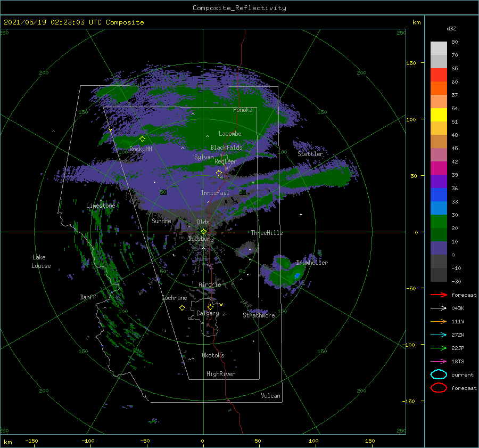This screenshot has height=448, width=479.
Task: Click the yellow diamond marker inside Calgary outline
Action: pyautogui.click(x=210, y=307)
